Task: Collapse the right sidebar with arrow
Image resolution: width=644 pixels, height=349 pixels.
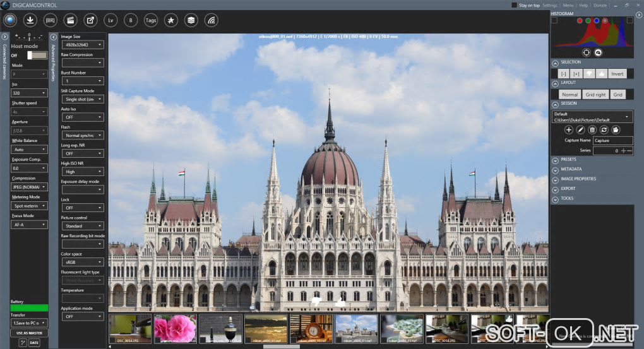Action: [639, 15]
